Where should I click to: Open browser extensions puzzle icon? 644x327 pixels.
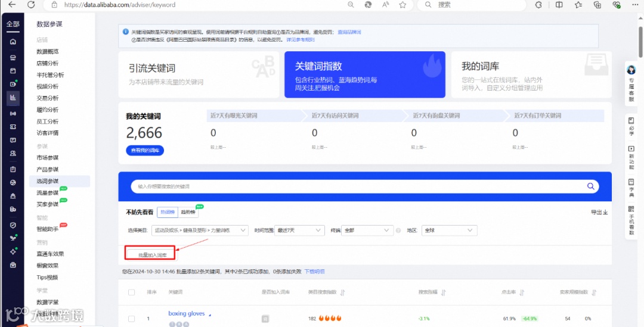pyautogui.click(x=539, y=5)
